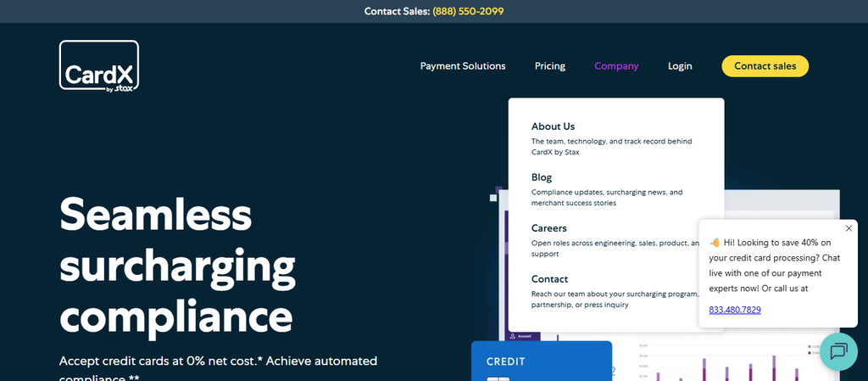
Task: Call the Contact Sales number (888) 550-2099
Action: coord(468,11)
